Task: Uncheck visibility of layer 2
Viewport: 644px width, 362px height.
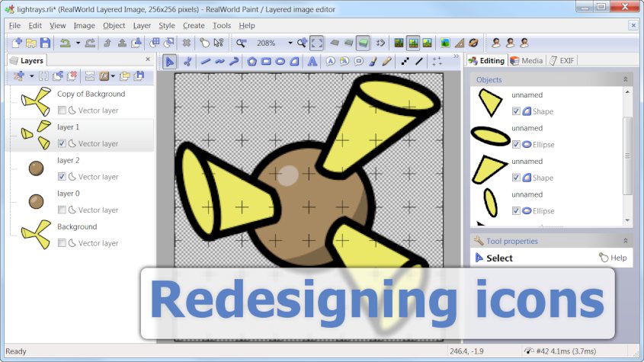Action: (x=62, y=177)
